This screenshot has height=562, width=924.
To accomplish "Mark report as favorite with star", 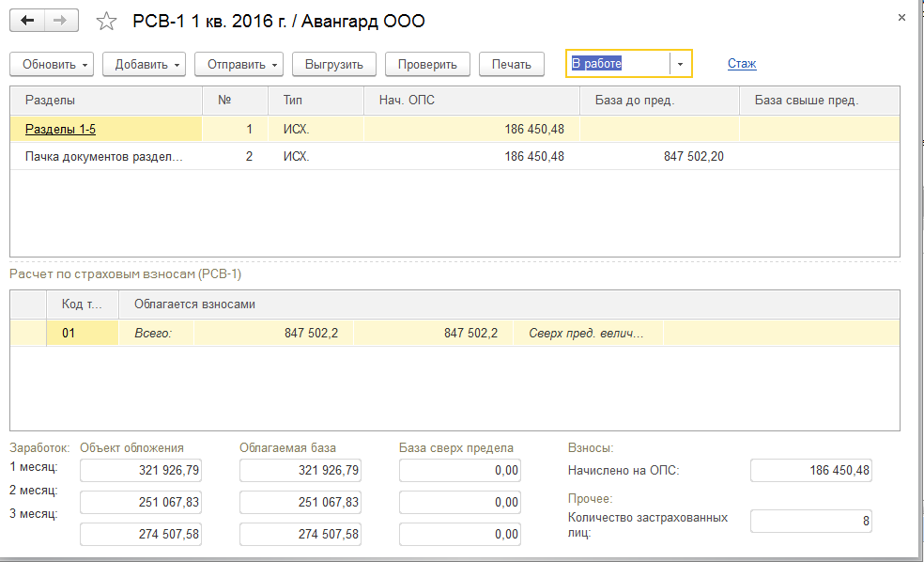I will point(108,21).
